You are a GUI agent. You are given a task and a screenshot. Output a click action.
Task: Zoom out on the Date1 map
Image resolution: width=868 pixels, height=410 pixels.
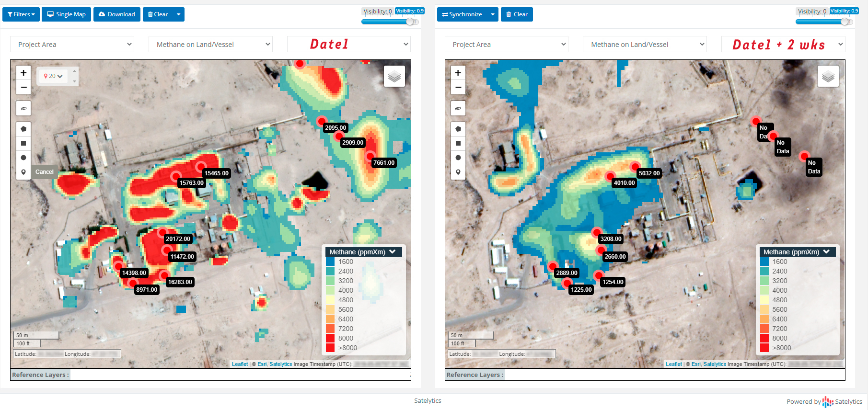coord(23,87)
